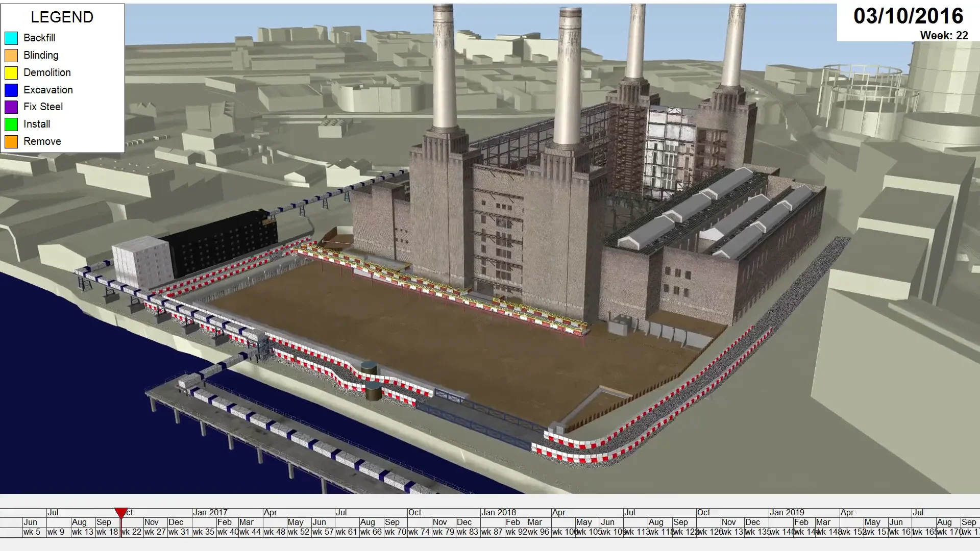Click wk 92 on the timeline
The width and height of the screenshot is (980, 551).
517,532
